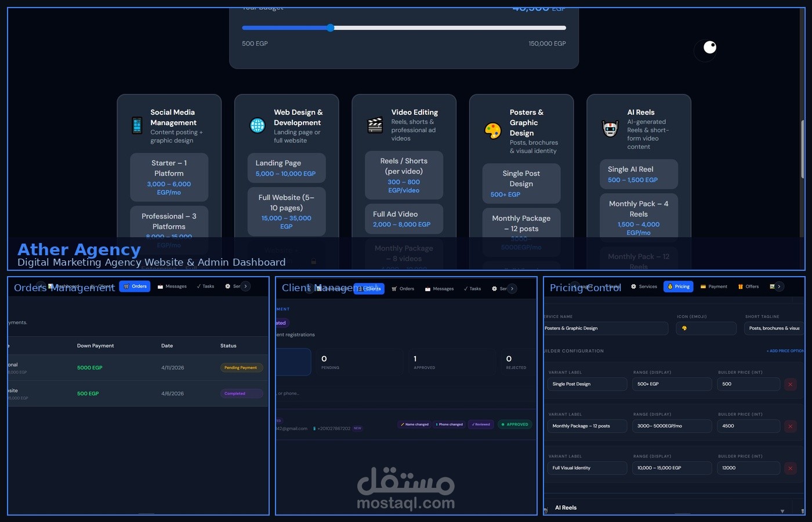Click the Web Design globe icon
Image resolution: width=812 pixels, height=522 pixels.
point(258,125)
